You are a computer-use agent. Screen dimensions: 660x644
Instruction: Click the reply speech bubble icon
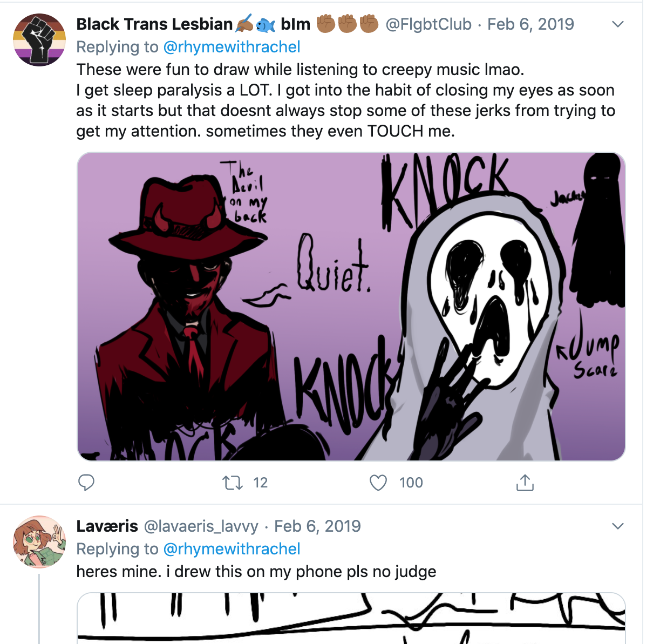tap(86, 482)
